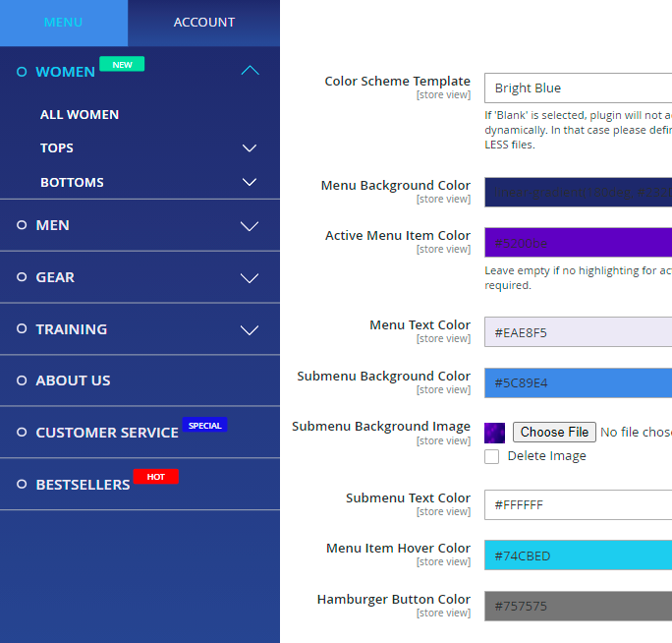Image resolution: width=672 pixels, height=643 pixels.
Task: Select the Menu tab
Action: [x=64, y=23]
